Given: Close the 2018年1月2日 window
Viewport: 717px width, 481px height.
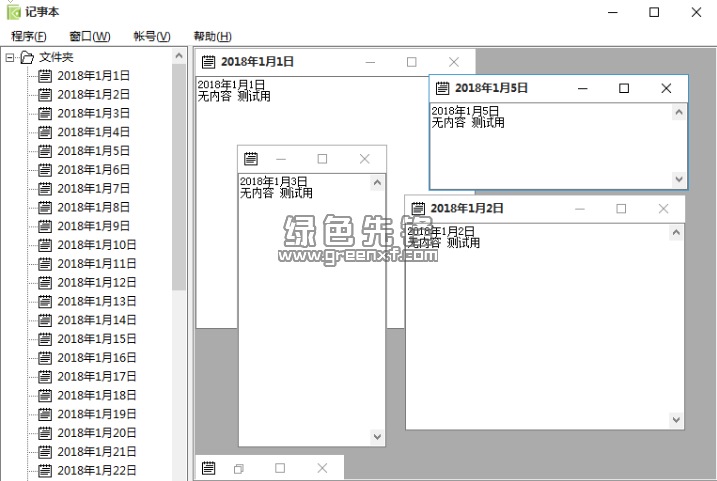Looking at the screenshot, I should point(663,209).
